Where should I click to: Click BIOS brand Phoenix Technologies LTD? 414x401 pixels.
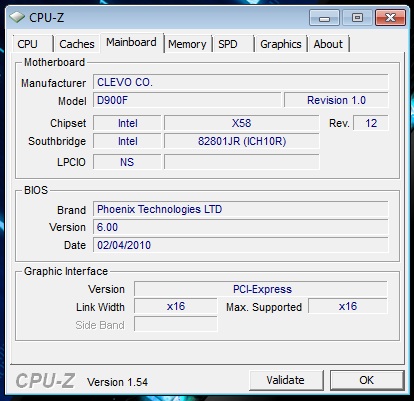point(240,209)
